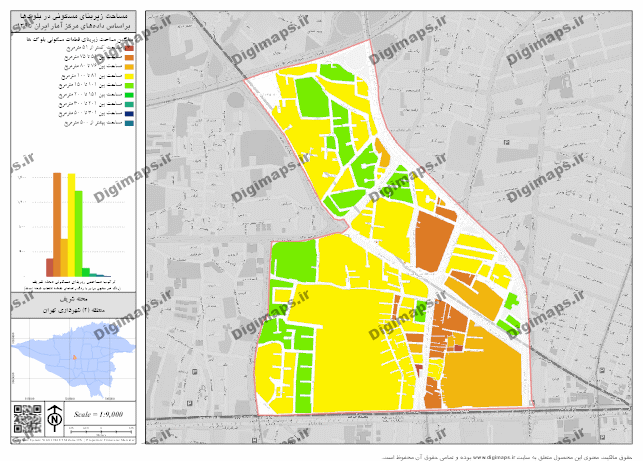Click the orange highlighted marker in the inset map

72,355
